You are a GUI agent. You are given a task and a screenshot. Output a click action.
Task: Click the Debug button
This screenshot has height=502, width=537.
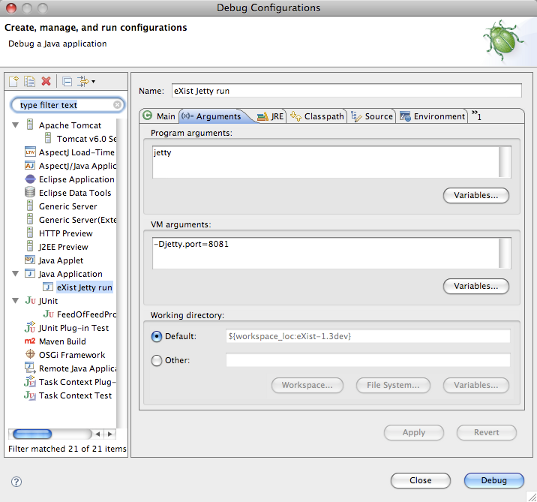494,480
